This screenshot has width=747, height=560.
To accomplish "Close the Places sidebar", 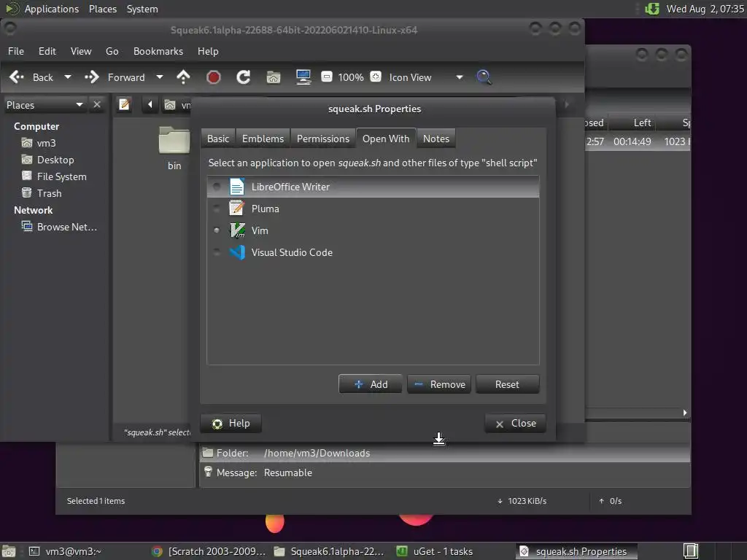I will 97,104.
